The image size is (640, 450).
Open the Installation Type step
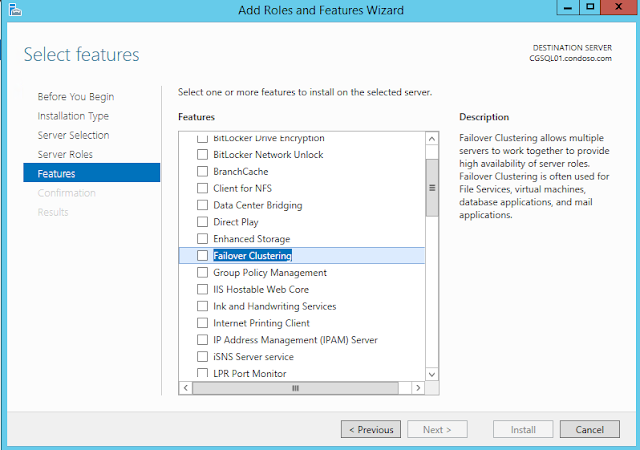click(73, 116)
